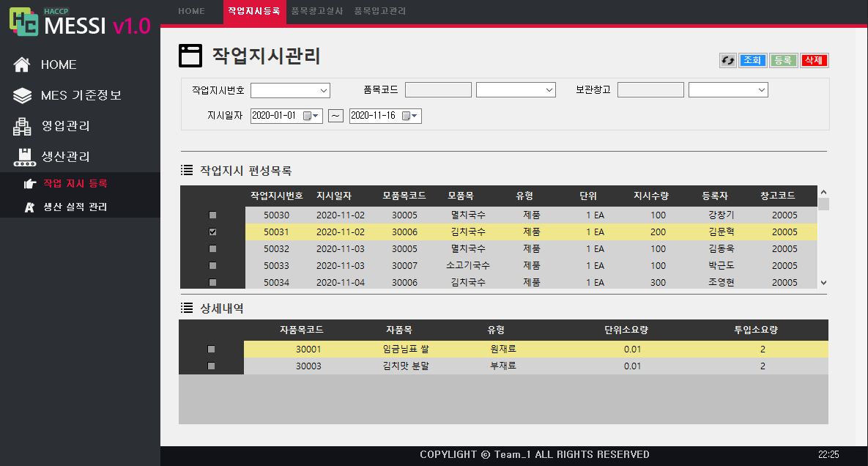Screen dimensions: 868x466
Task: Select the HOME house icon in the sidebar
Action: (x=21, y=64)
